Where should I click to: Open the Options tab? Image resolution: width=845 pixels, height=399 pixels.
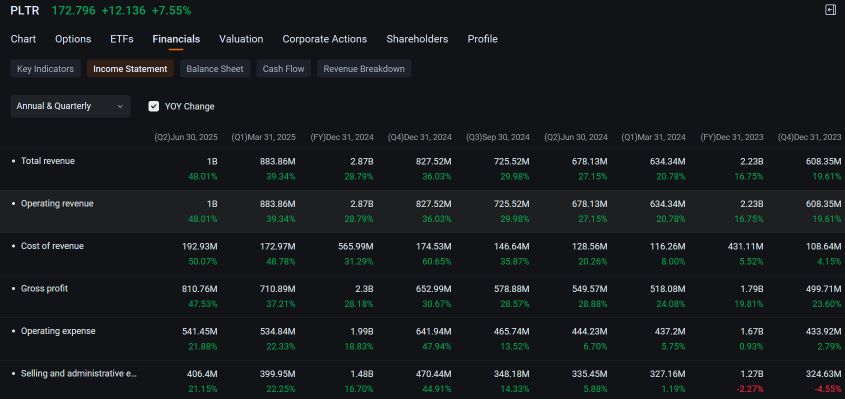[x=73, y=39]
